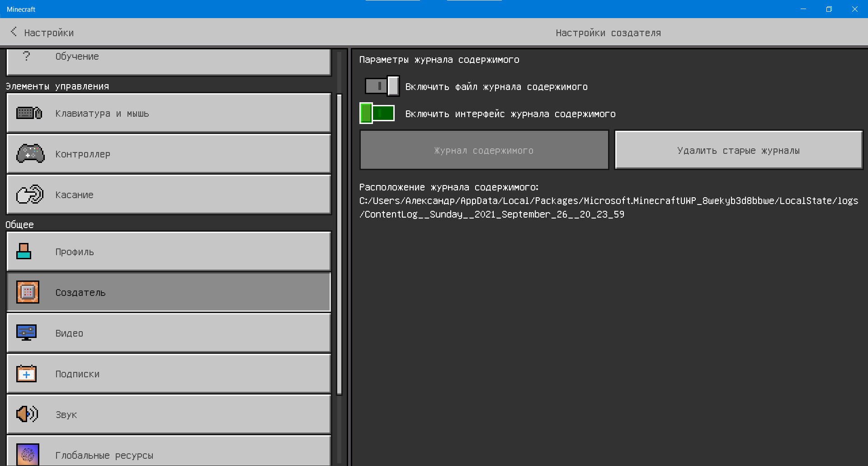
Task: Open Звук settings
Action: (x=169, y=414)
